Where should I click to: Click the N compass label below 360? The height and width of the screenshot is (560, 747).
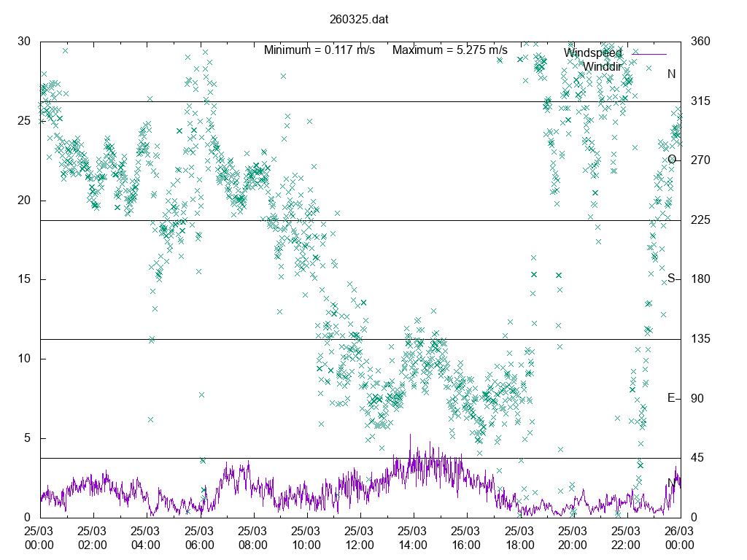coord(671,74)
